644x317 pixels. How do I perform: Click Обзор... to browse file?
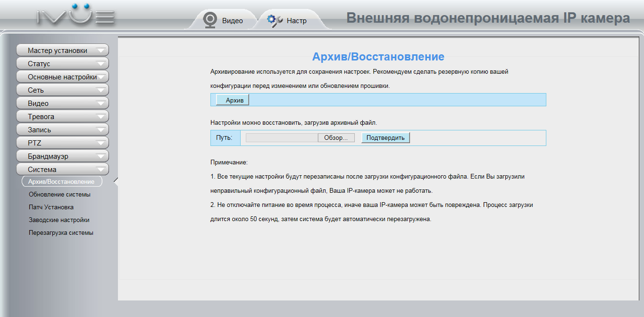click(336, 137)
